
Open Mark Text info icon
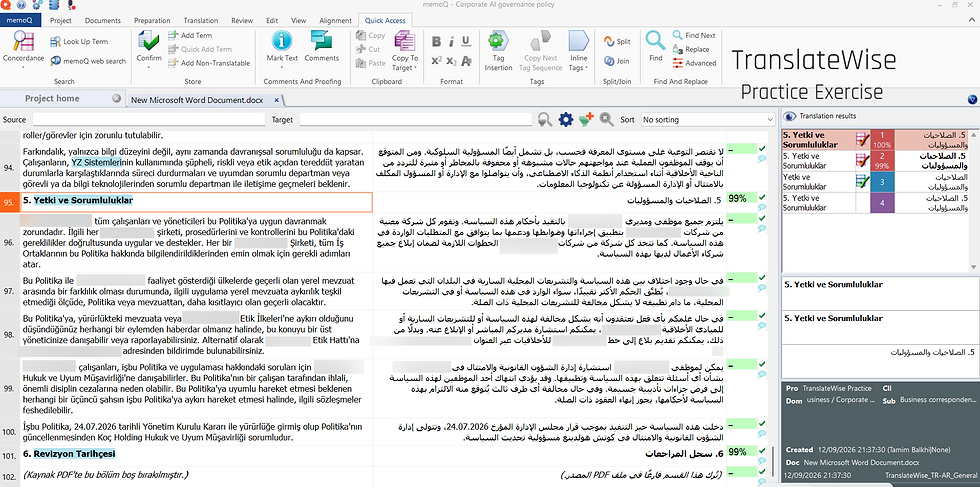point(282,41)
